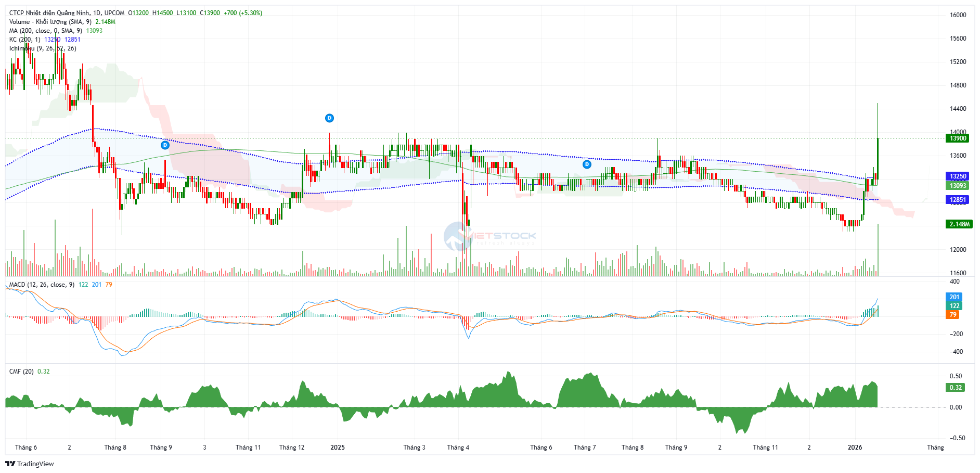The image size is (980, 473).
Task: Open the TradingView logo link
Action: [30, 464]
